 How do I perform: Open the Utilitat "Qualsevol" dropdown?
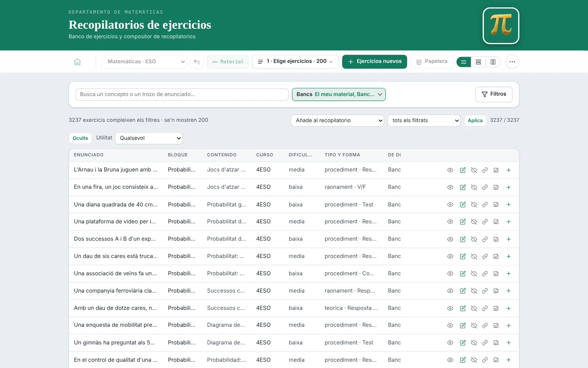[148, 138]
